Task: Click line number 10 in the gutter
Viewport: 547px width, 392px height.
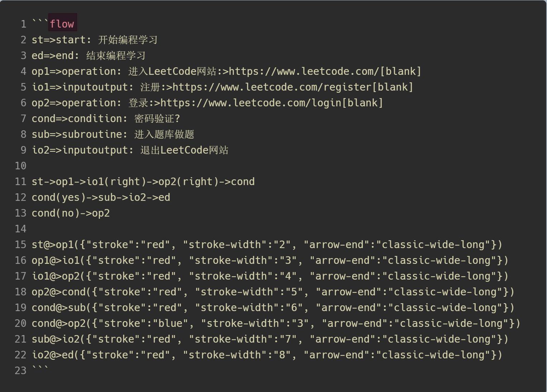Action: [20, 166]
